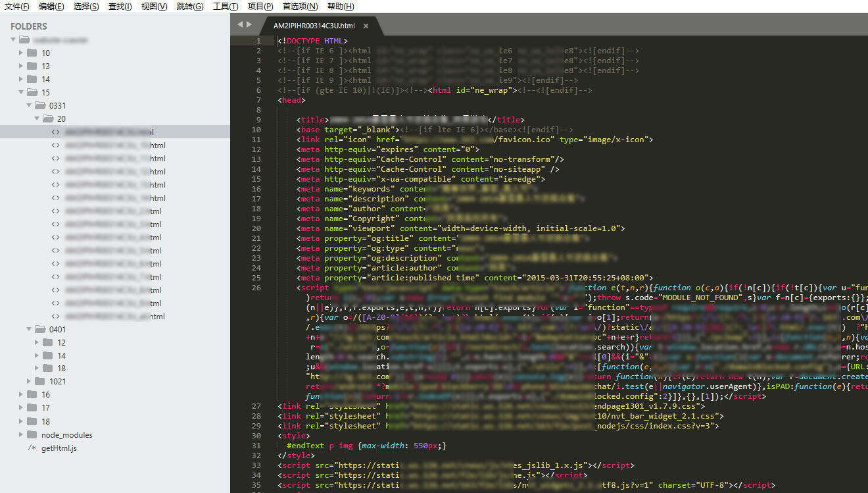The height and width of the screenshot is (493, 868).
Task: Open the 文件(F) menu
Action: pyautogui.click(x=17, y=6)
